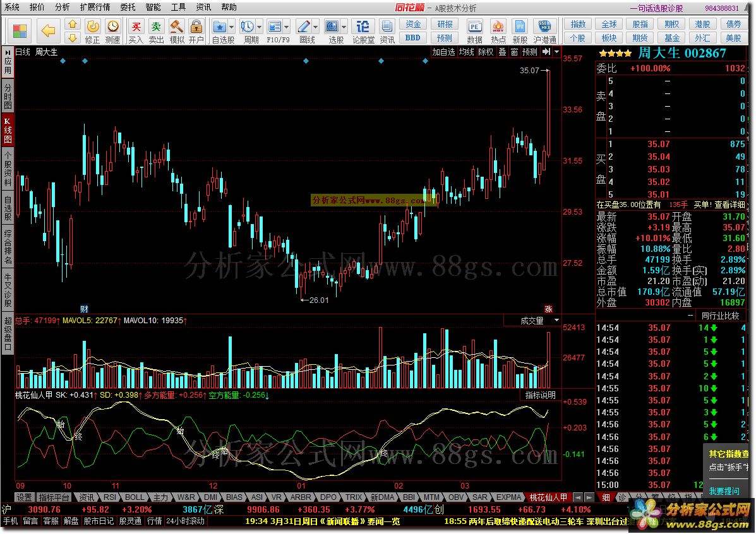Expand the 选股 dropdown arrow
Screen dimensions: 756x534
(x=344, y=27)
